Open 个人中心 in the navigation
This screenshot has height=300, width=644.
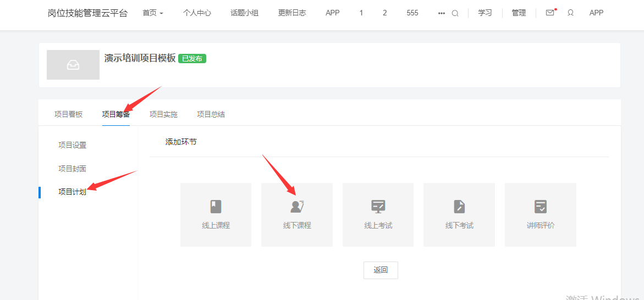pyautogui.click(x=197, y=13)
